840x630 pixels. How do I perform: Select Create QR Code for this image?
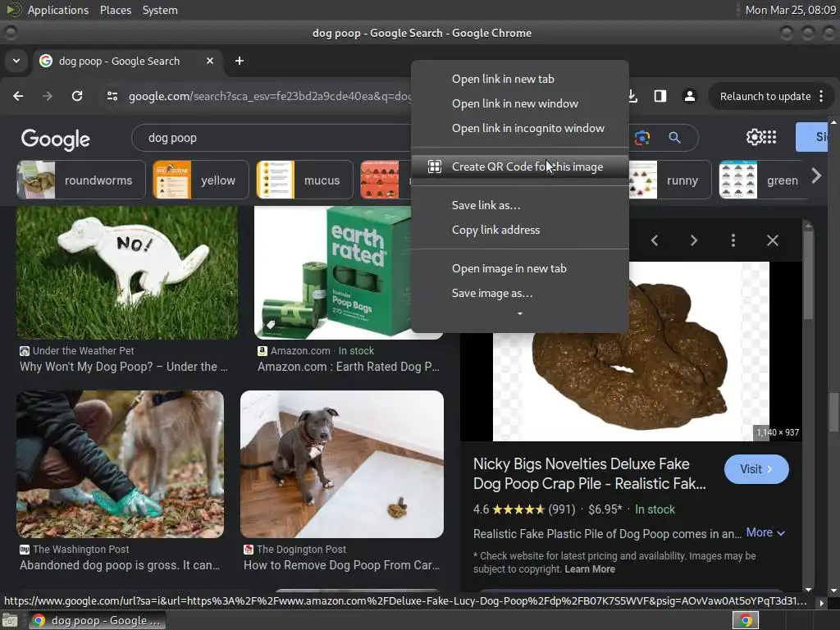pyautogui.click(x=519, y=167)
